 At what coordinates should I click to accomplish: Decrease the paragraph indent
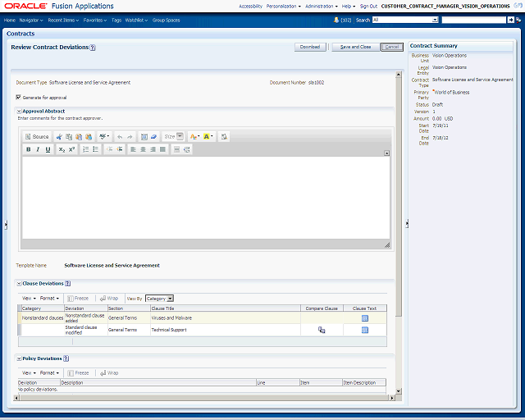[x=109, y=149]
